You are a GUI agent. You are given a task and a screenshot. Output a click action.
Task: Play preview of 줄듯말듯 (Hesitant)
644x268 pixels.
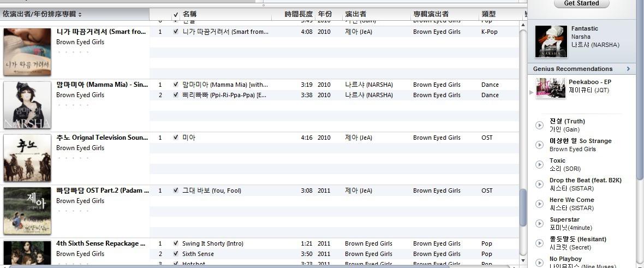click(540, 243)
